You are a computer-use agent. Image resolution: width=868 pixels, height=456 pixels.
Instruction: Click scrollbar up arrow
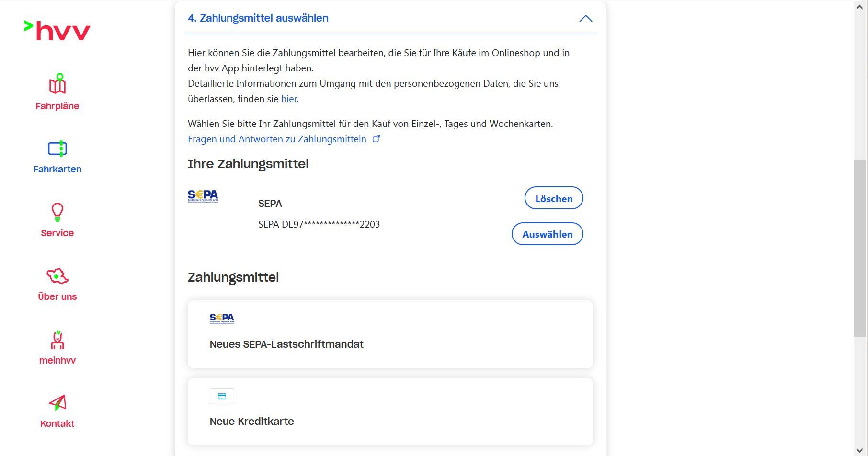click(859, 7)
